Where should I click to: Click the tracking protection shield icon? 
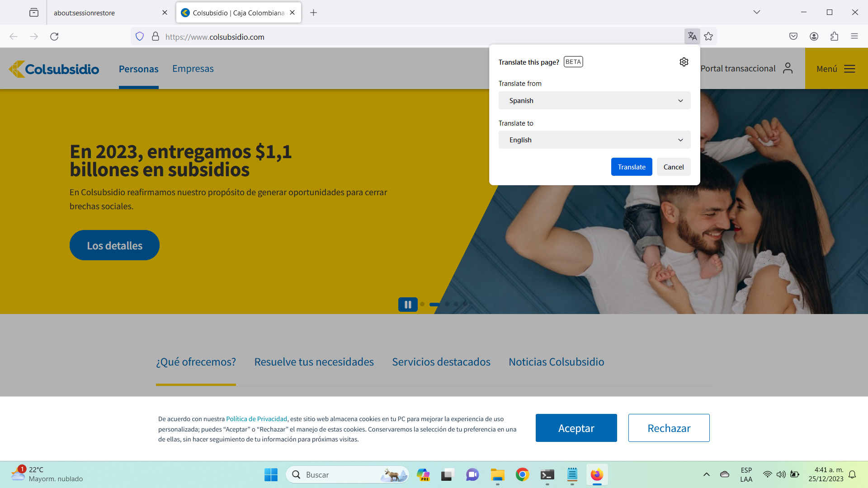click(x=140, y=37)
